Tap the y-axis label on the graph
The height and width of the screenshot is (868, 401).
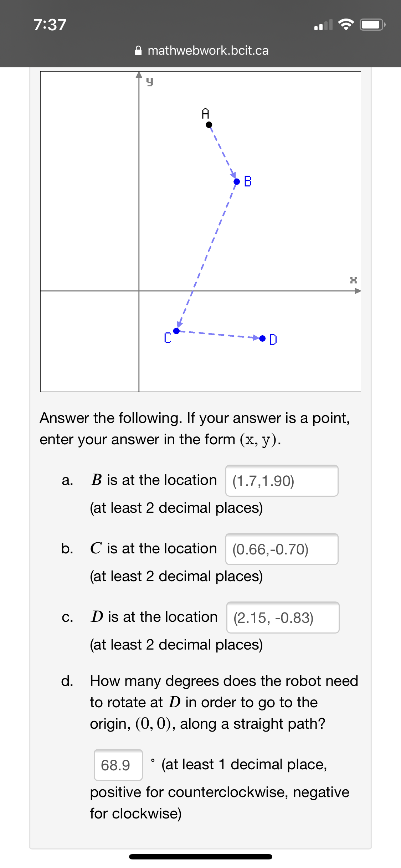point(150,81)
